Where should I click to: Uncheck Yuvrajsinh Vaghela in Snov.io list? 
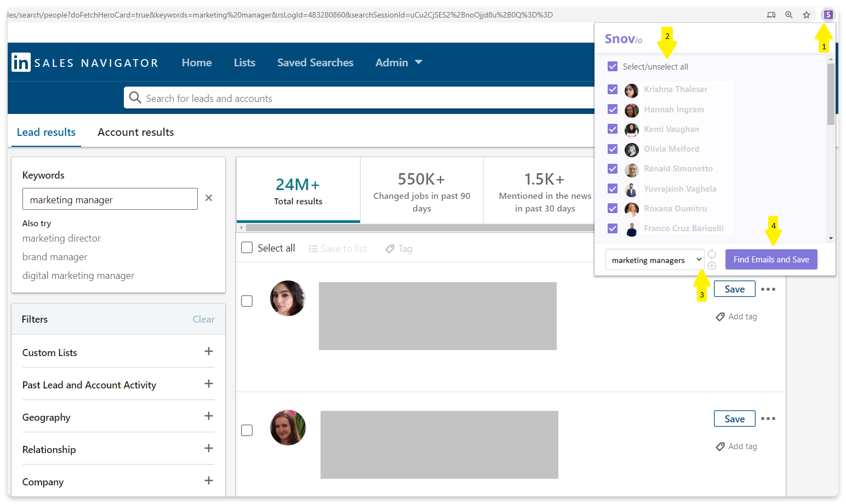pyautogui.click(x=613, y=189)
